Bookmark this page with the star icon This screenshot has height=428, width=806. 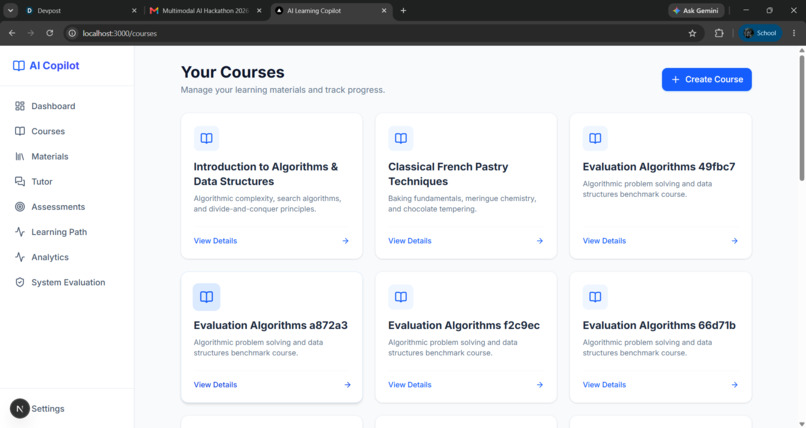[x=692, y=33]
